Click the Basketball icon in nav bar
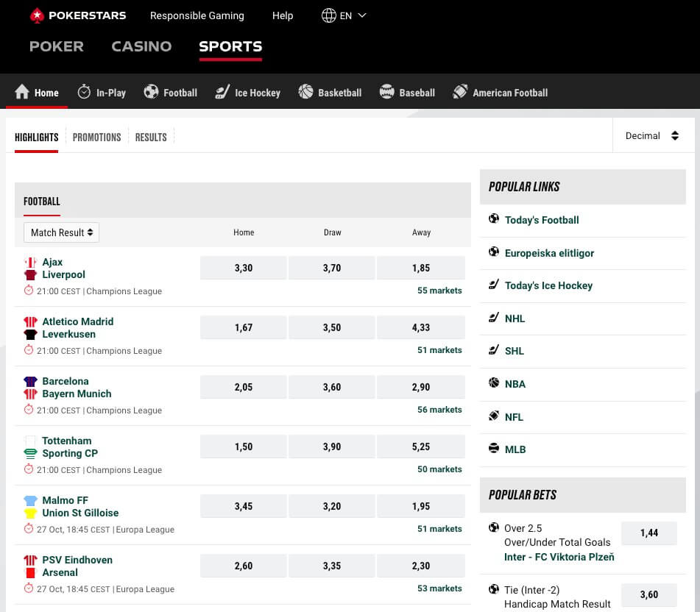Viewport: 700px width, 612px height. click(x=305, y=91)
